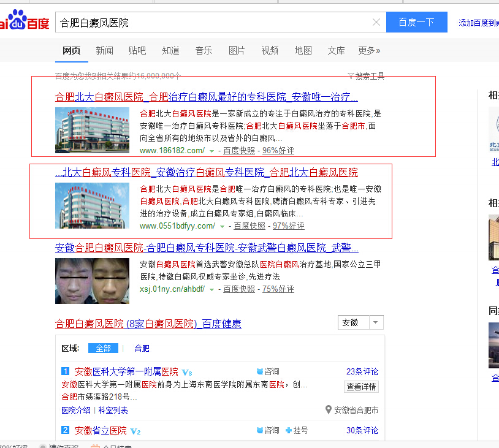Expand arrow next to www.0551bdfyy.com URL
The width and height of the screenshot is (499, 448).
click(x=222, y=226)
